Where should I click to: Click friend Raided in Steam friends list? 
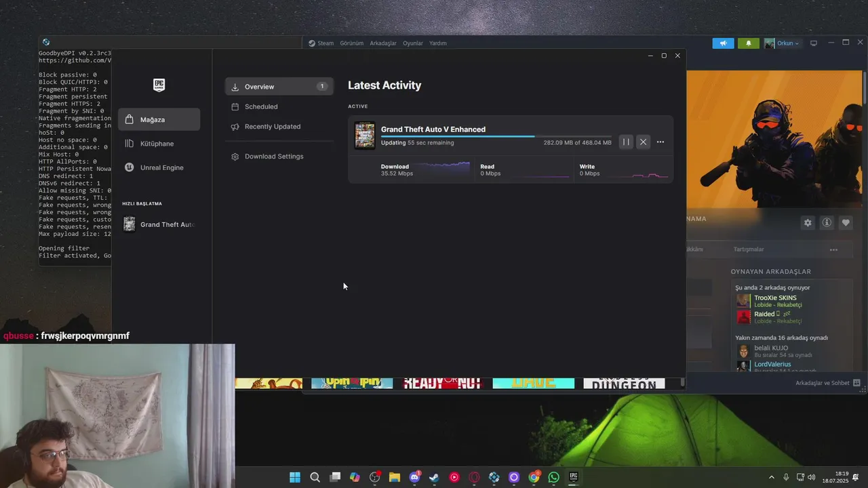(764, 314)
